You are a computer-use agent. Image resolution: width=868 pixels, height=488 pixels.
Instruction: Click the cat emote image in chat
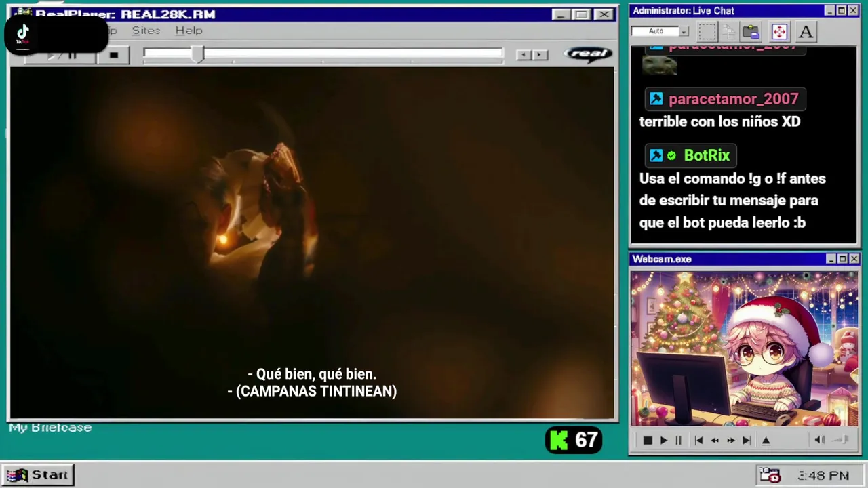[660, 65]
